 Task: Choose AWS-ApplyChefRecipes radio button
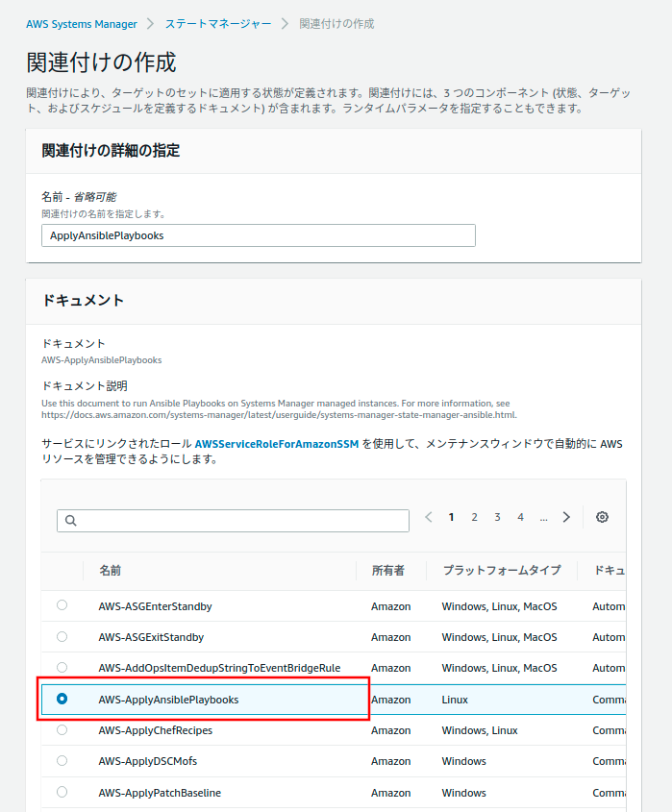tap(62, 729)
